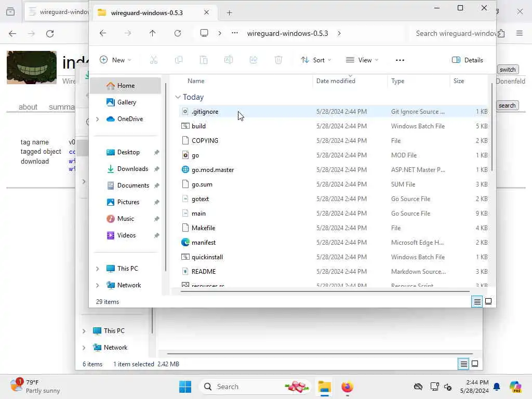
Task: Select the go.mod.master file
Action: (x=334, y=170)
